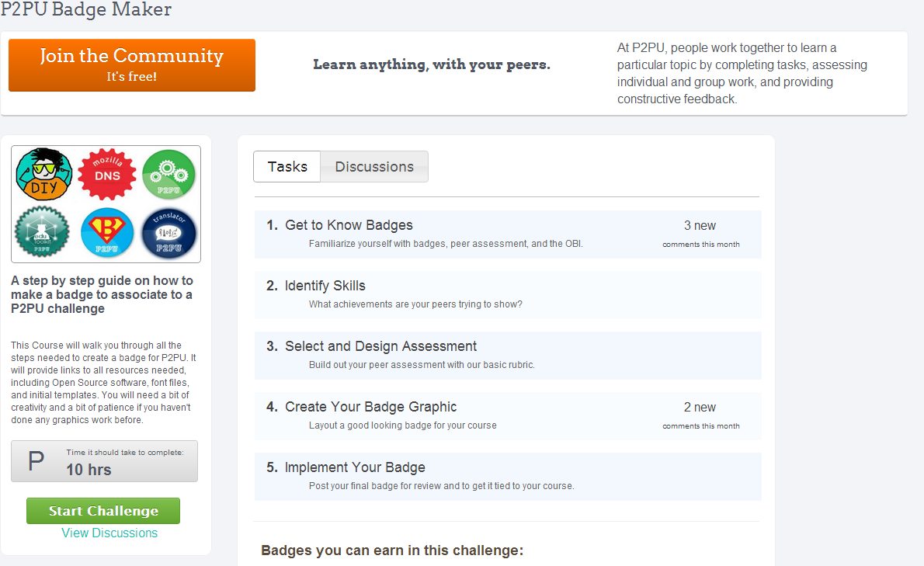Click the P2PU Badge Maker title
Viewport: 924px width, 566px height.
86,9
